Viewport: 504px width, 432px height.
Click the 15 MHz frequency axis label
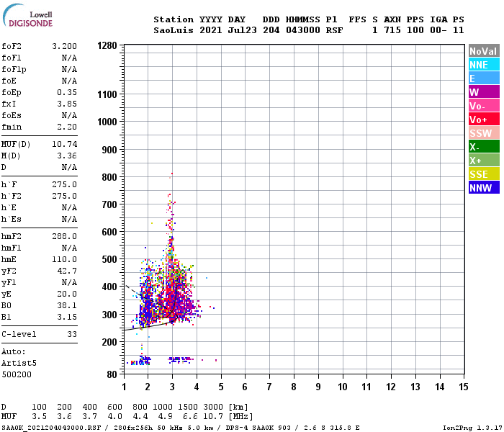pyautogui.click(x=464, y=387)
